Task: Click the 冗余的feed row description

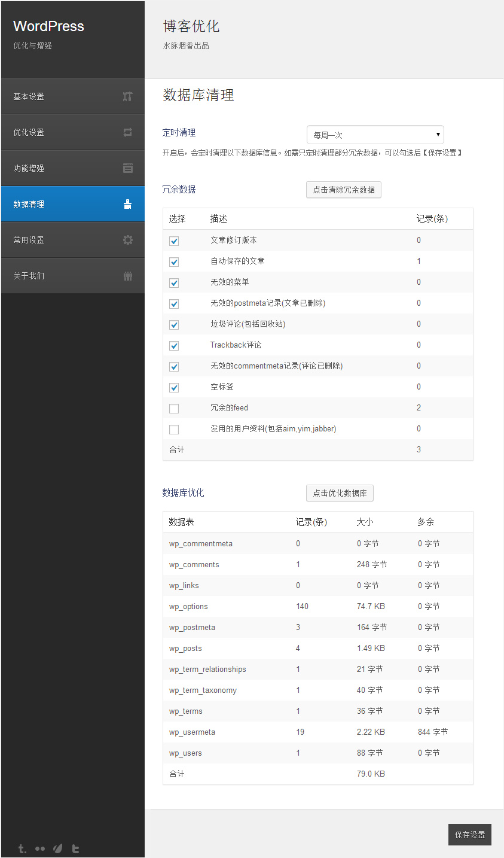Action: tap(229, 408)
